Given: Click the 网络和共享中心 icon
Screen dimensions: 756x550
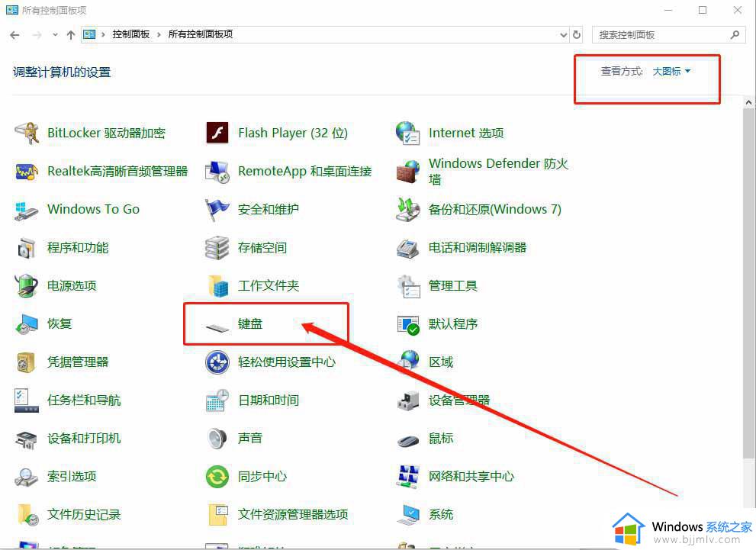Looking at the screenshot, I should tap(408, 477).
